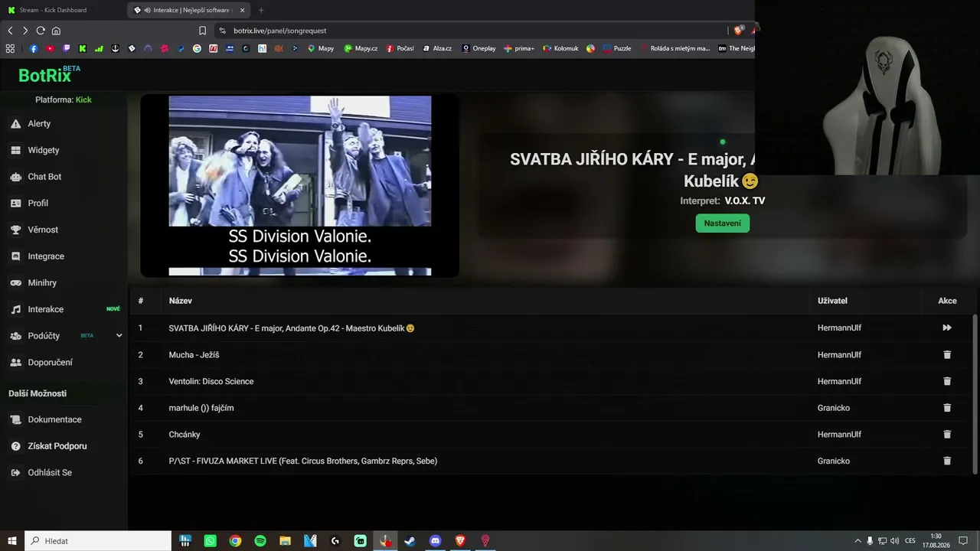
Task: Open WhatsApp from the taskbar
Action: click(x=210, y=541)
